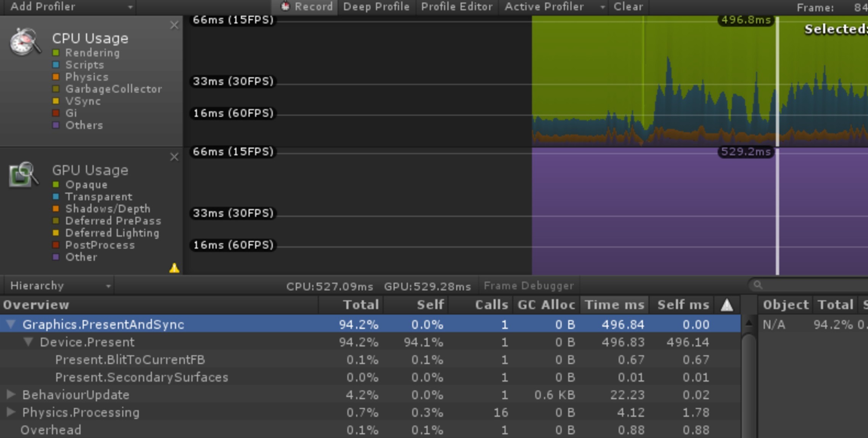The image size is (868, 438).
Task: Click the red Record dot icon
Action: click(285, 6)
